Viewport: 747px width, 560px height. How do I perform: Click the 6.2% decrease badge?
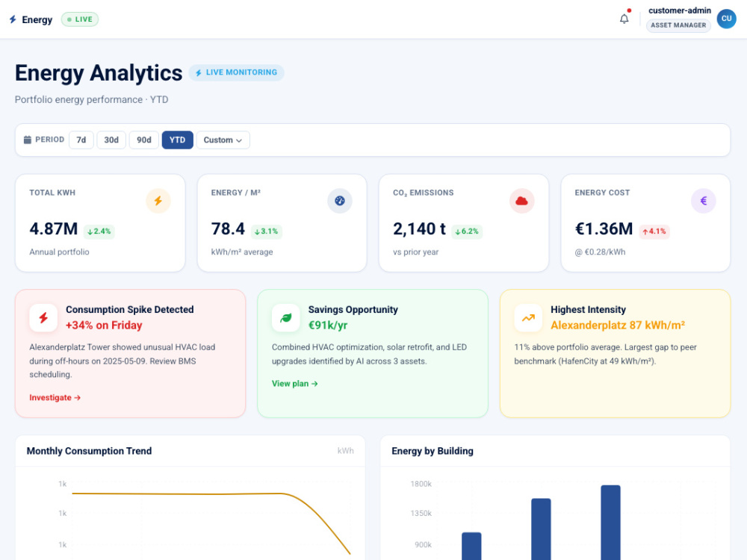467,231
